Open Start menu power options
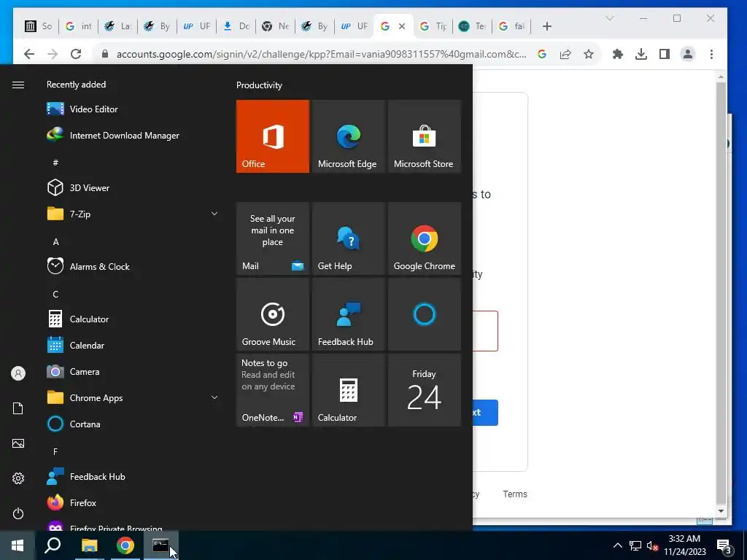 pyautogui.click(x=18, y=513)
